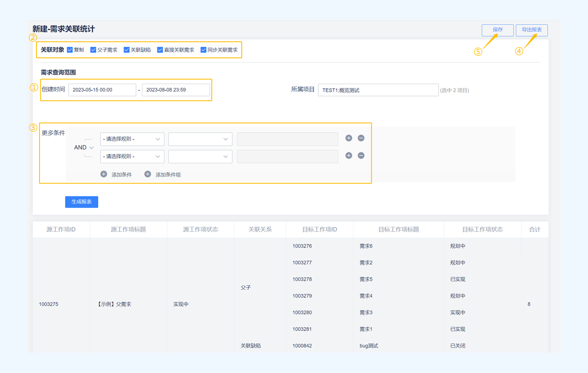Click the 关联缺陷 relation cell in the table
The width and height of the screenshot is (588, 373).
pyautogui.click(x=251, y=346)
